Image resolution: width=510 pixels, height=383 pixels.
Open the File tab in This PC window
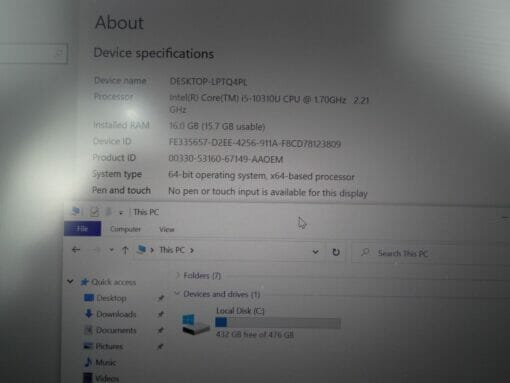(82, 229)
